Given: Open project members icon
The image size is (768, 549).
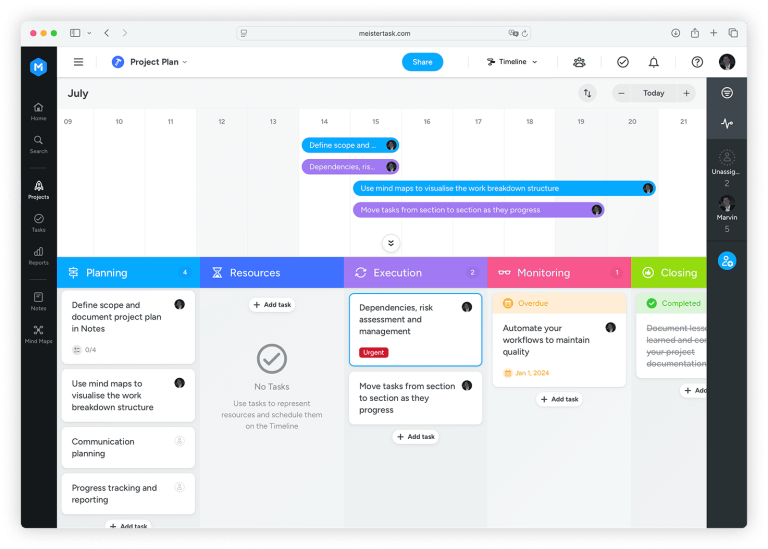Looking at the screenshot, I should click(x=579, y=62).
